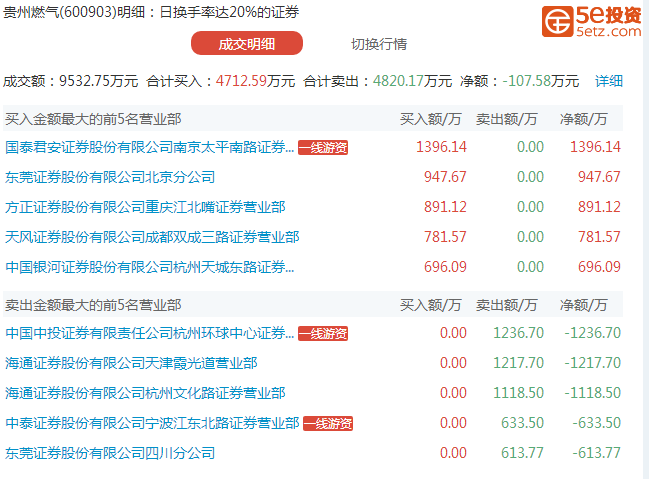The width and height of the screenshot is (649, 479).
Task: Open the 详细 link
Action: coord(609,81)
